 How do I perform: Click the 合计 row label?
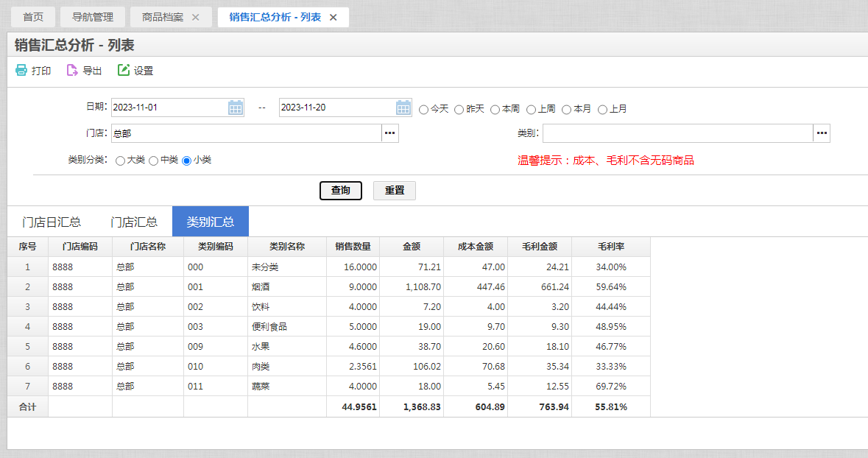click(x=28, y=407)
